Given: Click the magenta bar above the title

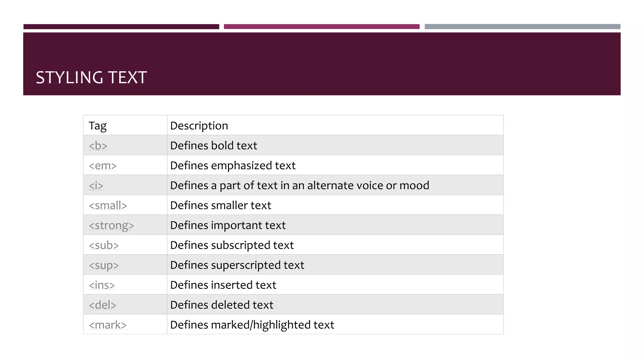Looking at the screenshot, I should coord(321,27).
